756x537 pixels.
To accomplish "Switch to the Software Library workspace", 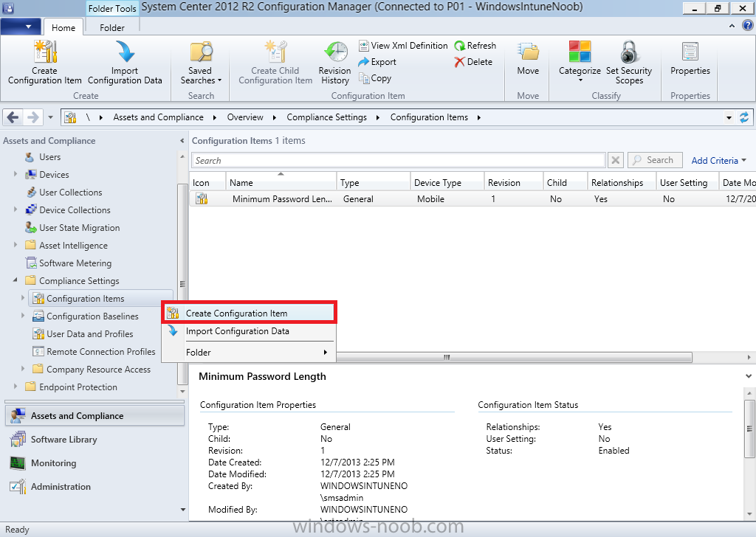I will (95, 439).
